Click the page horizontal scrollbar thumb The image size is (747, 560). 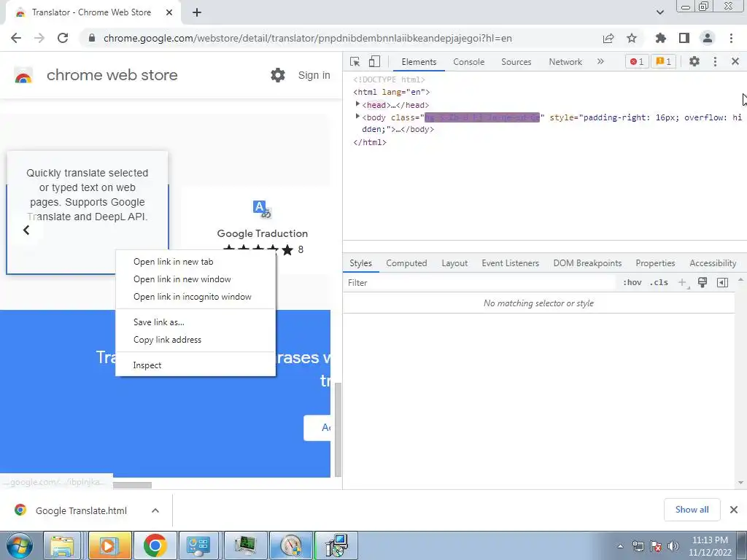click(132, 485)
